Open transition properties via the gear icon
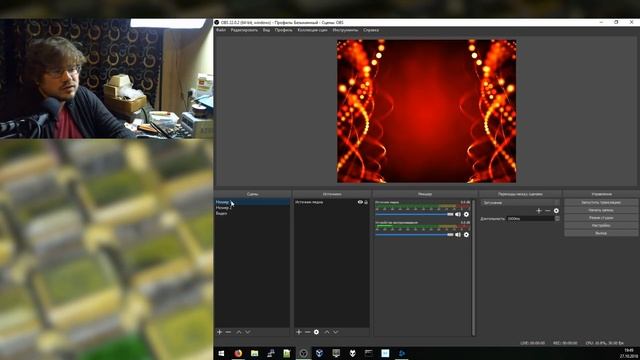Image resolution: width=640 pixels, height=360 pixels. (556, 211)
